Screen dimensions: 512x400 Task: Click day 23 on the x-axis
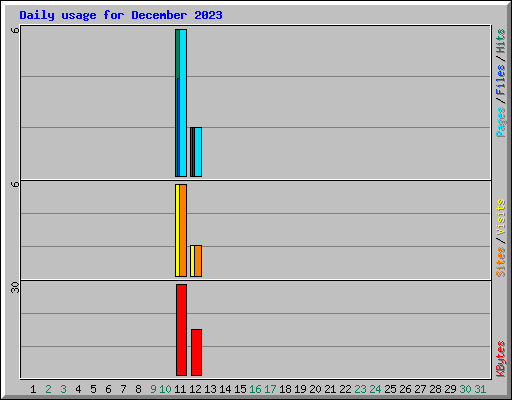click(x=360, y=389)
